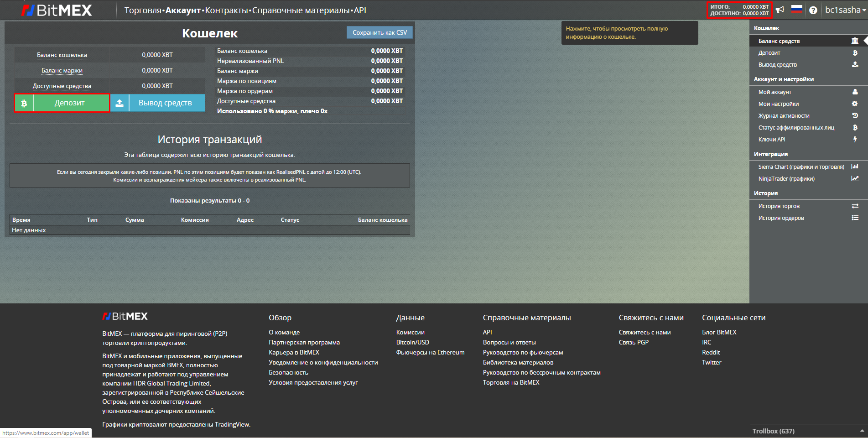Open Аккаунт menu
868x438 pixels.
[183, 10]
